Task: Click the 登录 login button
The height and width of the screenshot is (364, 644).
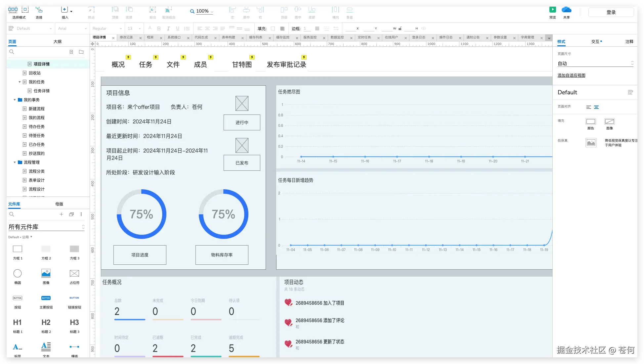Action: pyautogui.click(x=611, y=12)
